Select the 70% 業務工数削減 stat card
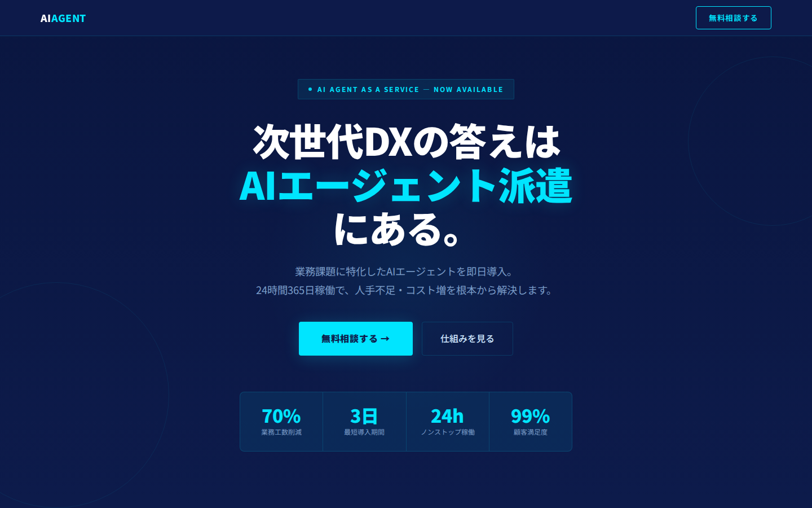The height and width of the screenshot is (508, 812). click(x=281, y=422)
